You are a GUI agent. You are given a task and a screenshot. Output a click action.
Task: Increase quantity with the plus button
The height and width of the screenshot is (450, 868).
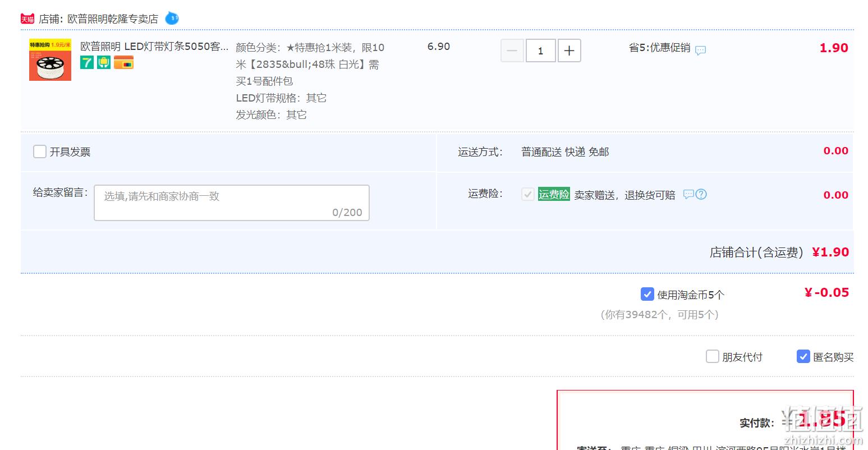click(569, 50)
